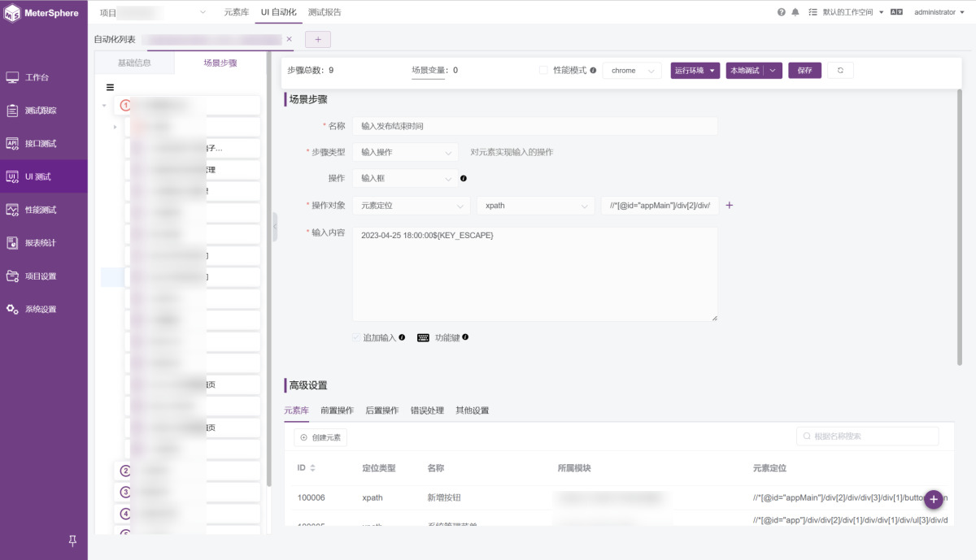
Task: Click the 场景变量 link
Action: pos(428,71)
